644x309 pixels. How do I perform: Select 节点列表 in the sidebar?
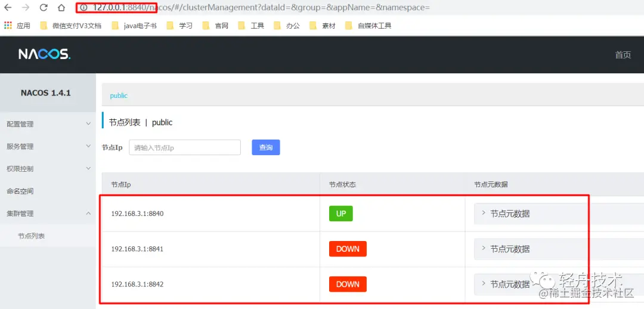point(48,236)
